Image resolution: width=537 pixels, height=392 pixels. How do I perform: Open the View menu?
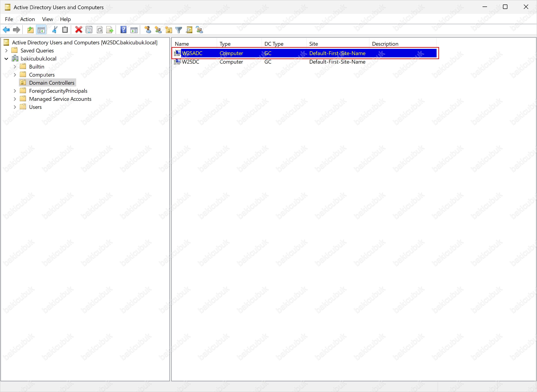[48, 19]
